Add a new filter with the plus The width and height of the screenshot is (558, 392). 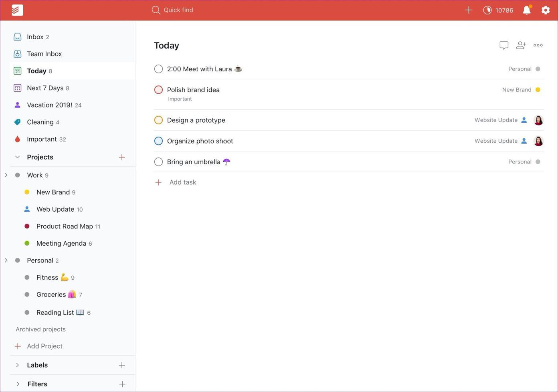click(x=122, y=384)
